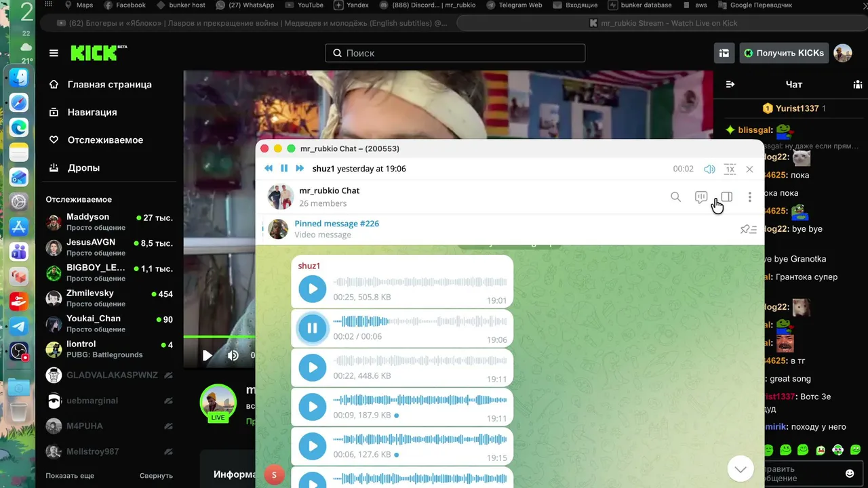Open streamer LIVE avatar below video
The height and width of the screenshot is (488, 868).
pos(218,403)
